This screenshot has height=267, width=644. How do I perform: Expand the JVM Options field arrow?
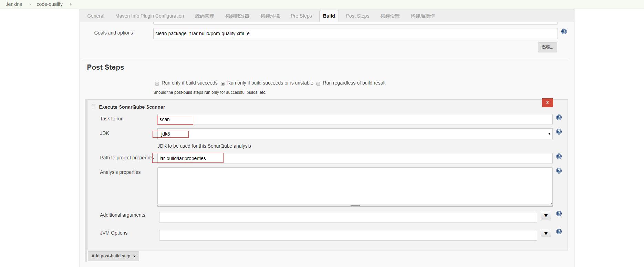point(546,234)
